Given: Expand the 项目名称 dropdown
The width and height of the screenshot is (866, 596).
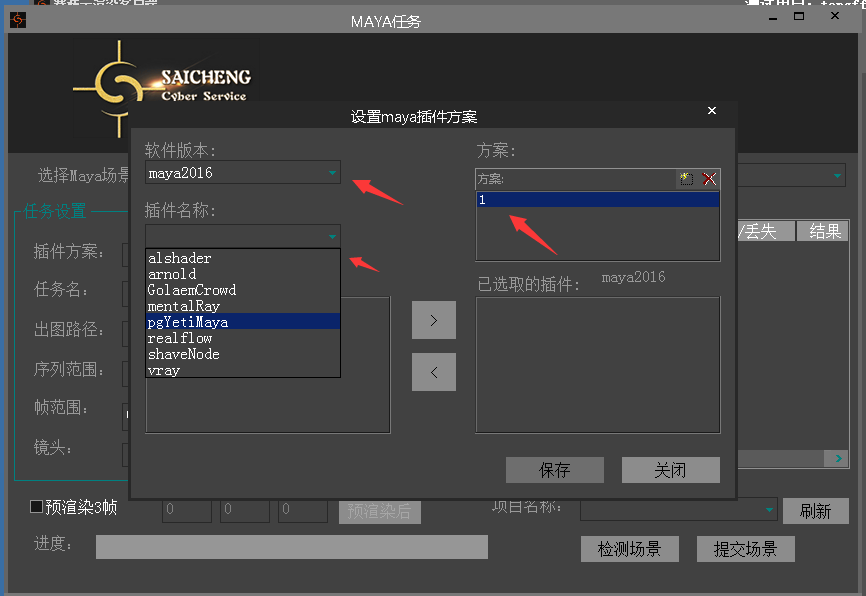Looking at the screenshot, I should [x=768, y=510].
